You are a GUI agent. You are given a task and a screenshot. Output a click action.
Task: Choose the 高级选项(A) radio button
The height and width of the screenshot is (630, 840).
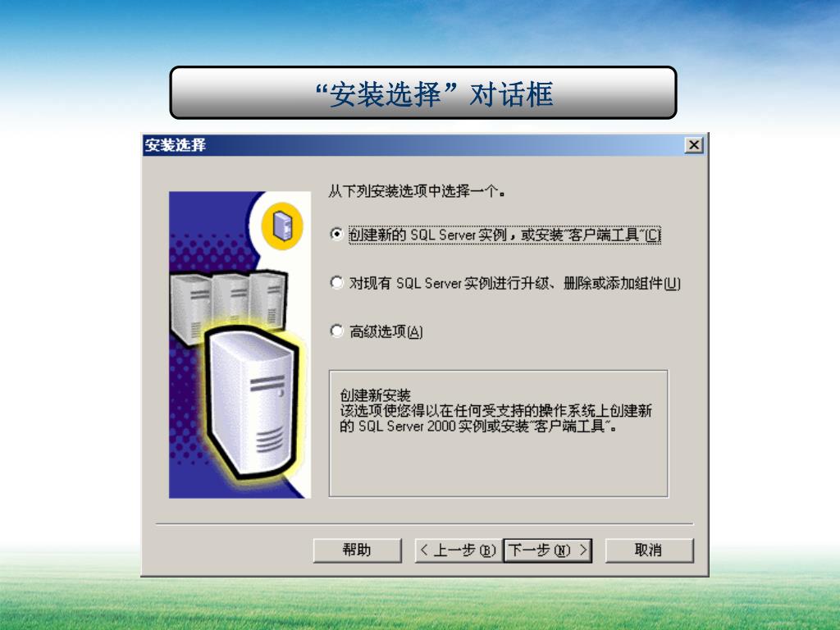[x=336, y=331]
